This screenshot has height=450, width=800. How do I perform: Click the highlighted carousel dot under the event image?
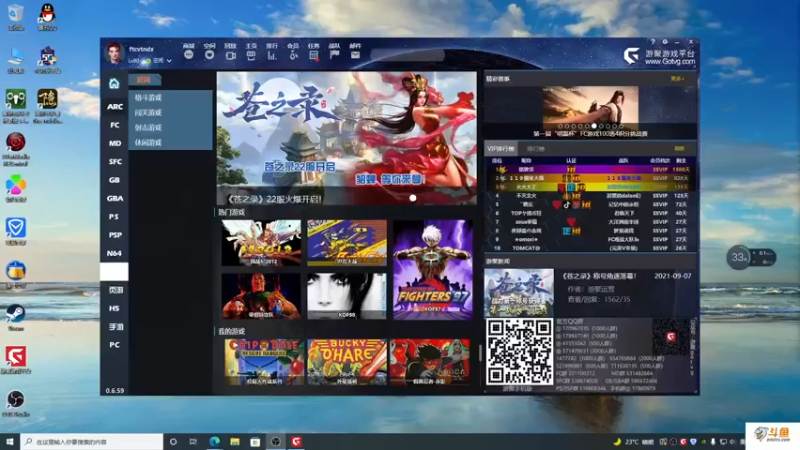point(594,126)
